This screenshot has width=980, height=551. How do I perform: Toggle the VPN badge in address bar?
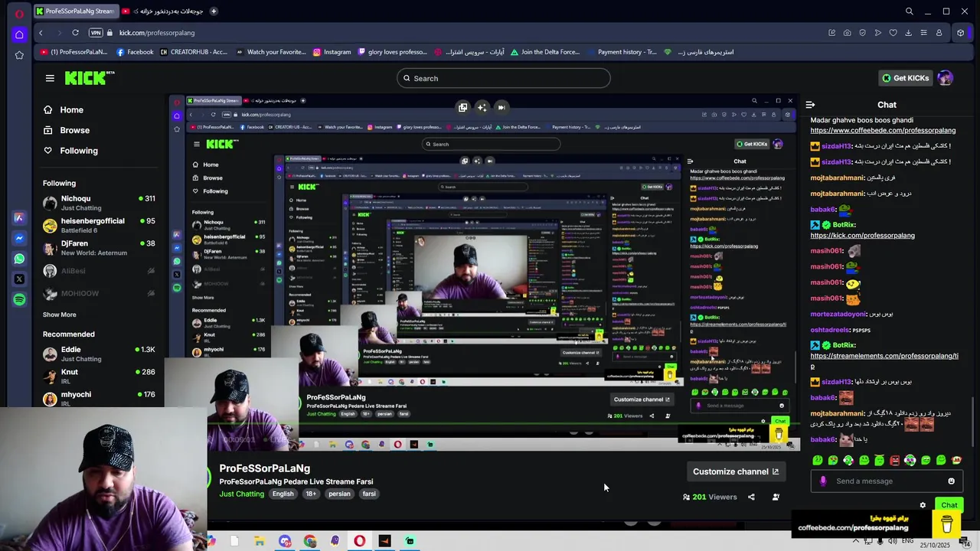tap(95, 33)
